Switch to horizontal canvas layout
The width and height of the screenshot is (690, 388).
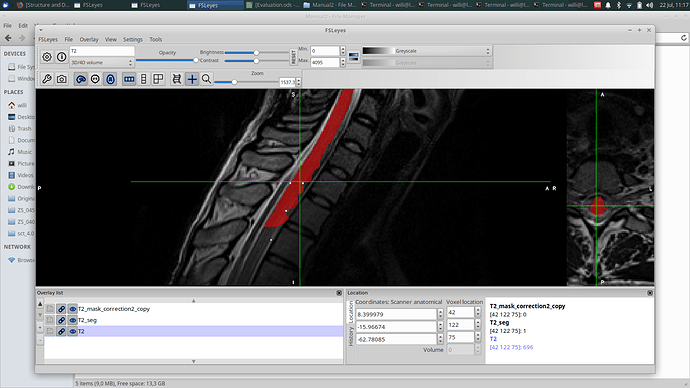tap(129, 79)
